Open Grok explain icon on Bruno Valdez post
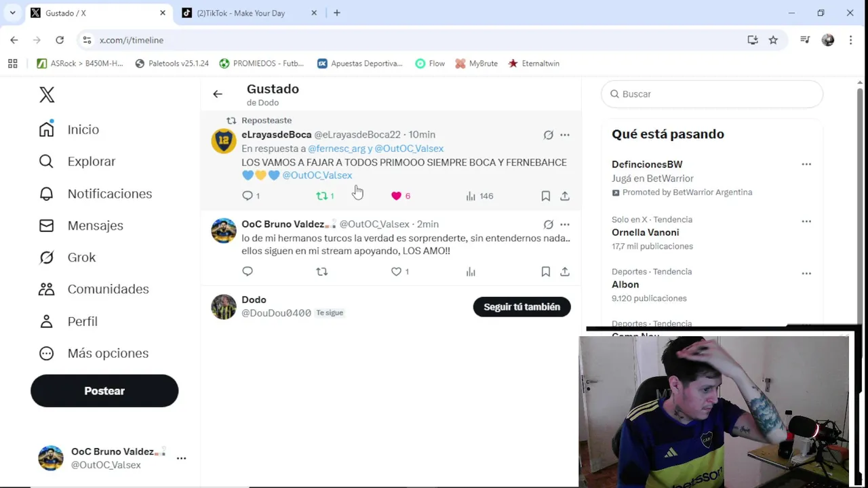Image resolution: width=868 pixels, height=488 pixels. pyautogui.click(x=548, y=224)
